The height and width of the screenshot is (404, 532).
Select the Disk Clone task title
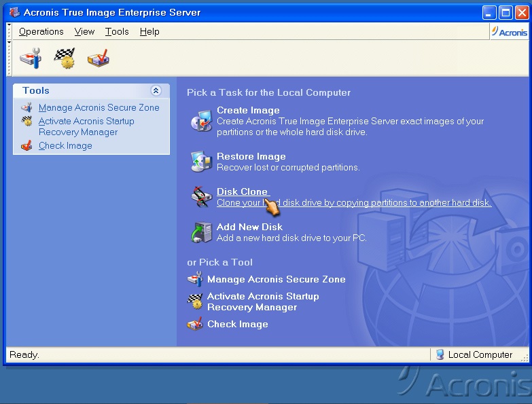(242, 191)
